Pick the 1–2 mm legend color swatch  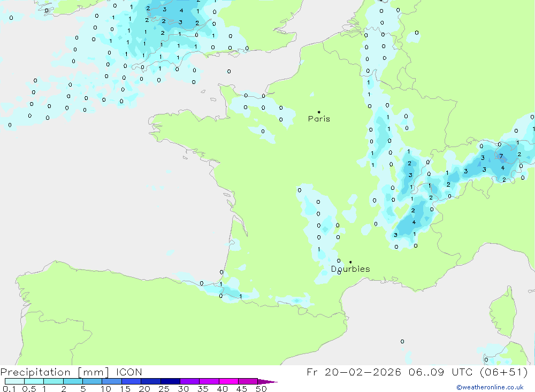point(53,381)
